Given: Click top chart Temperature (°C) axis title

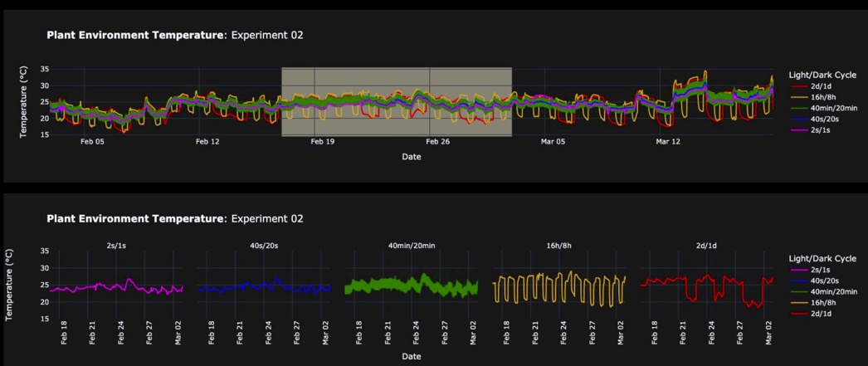Looking at the screenshot, I should point(24,102).
